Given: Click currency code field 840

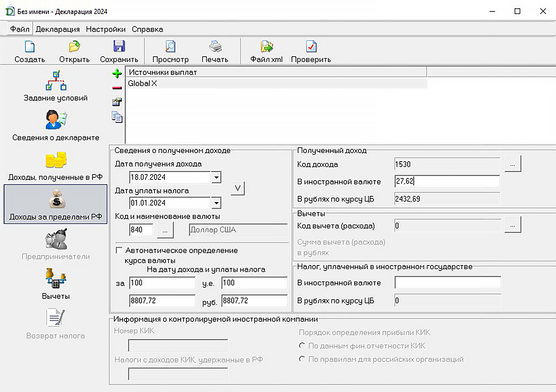Looking at the screenshot, I should (x=141, y=230).
